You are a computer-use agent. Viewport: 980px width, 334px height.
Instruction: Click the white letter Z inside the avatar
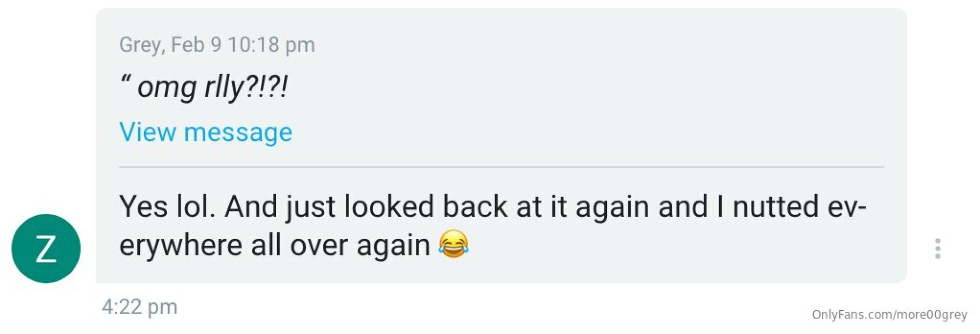pyautogui.click(x=46, y=249)
